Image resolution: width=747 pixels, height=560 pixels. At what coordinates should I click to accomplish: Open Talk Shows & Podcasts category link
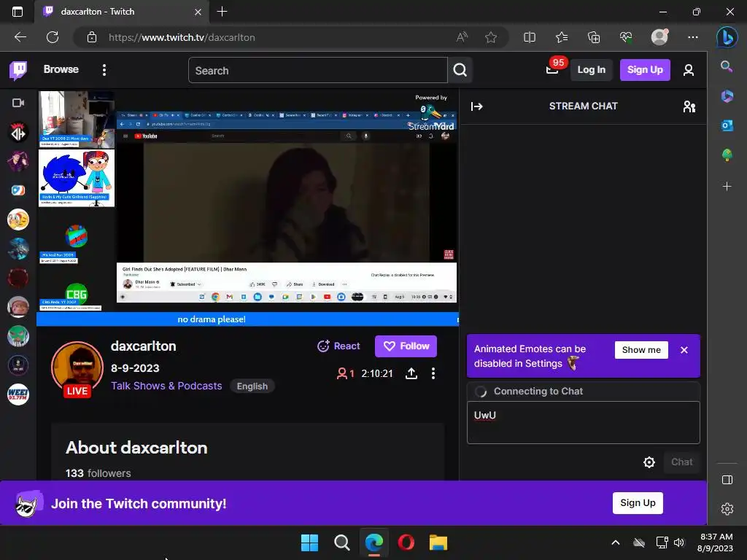(x=166, y=386)
